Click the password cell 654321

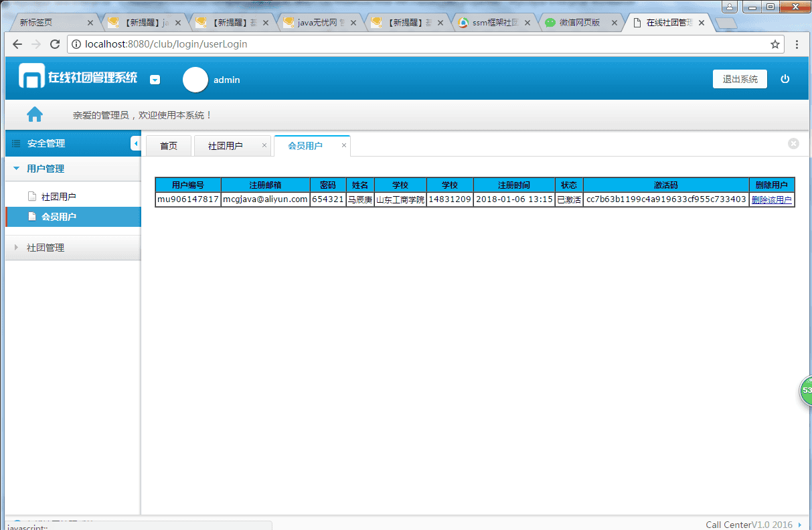point(328,199)
